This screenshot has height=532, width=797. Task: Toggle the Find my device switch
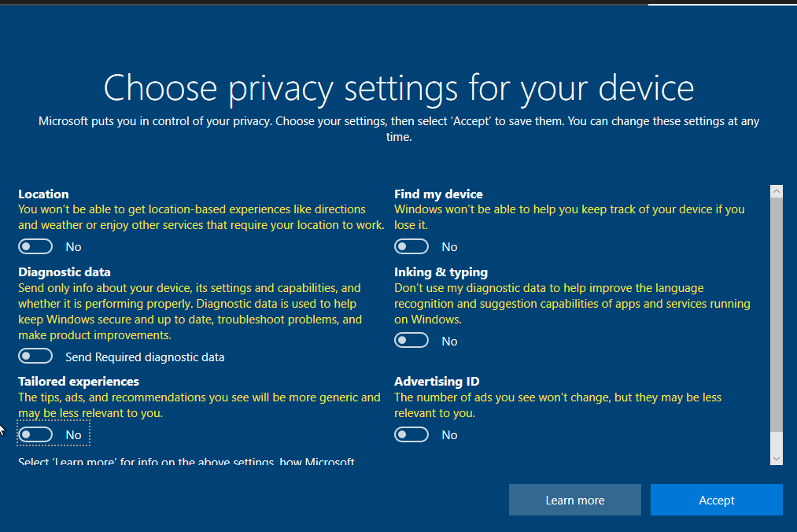411,246
